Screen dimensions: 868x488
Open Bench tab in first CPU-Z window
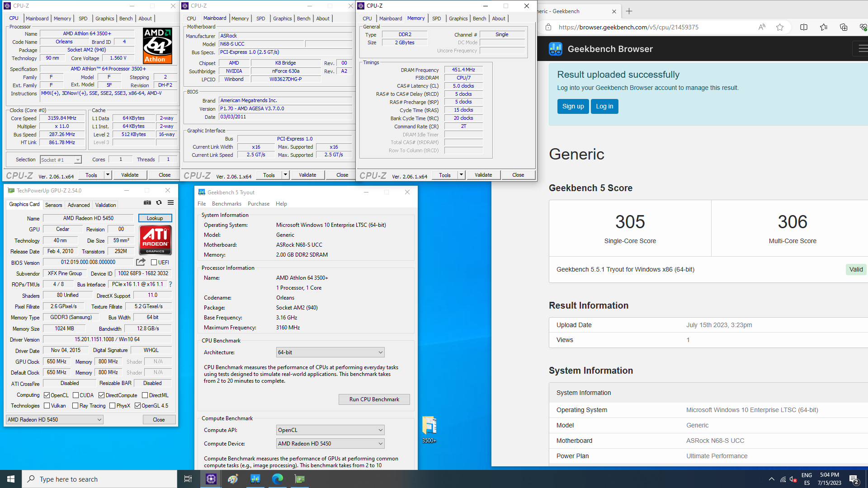click(126, 19)
